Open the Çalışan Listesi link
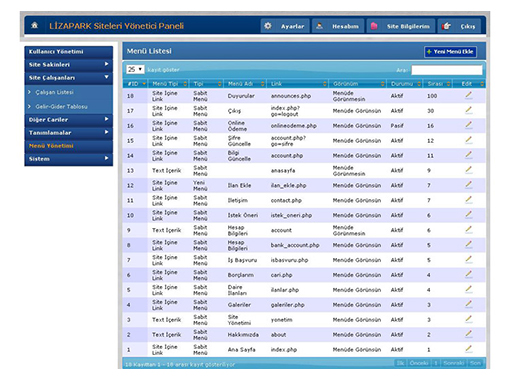Image resolution: width=510 pixels, height=380 pixels. (54, 92)
